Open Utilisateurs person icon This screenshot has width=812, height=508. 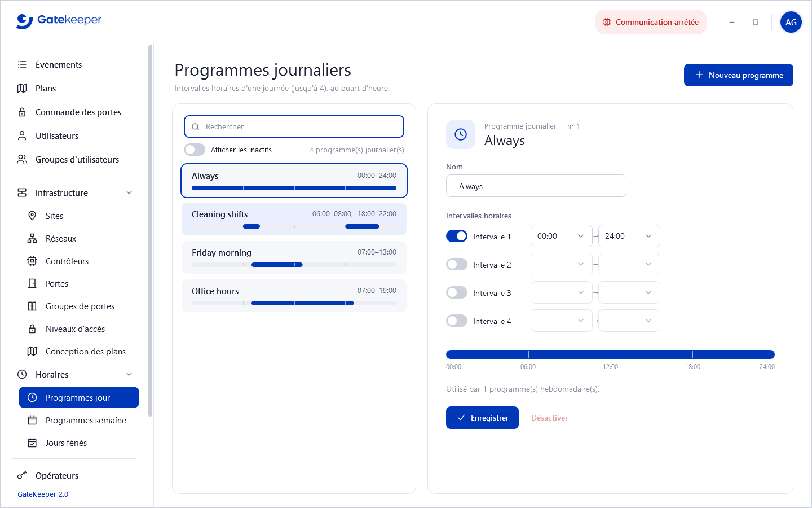pyautogui.click(x=22, y=135)
